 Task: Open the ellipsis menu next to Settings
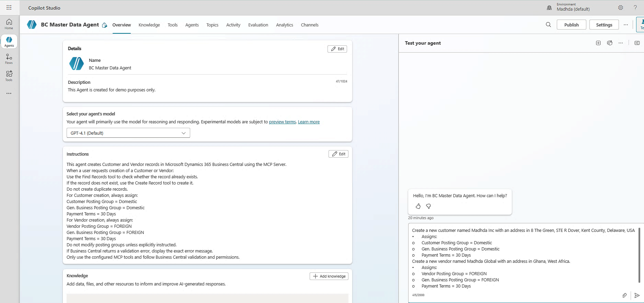coord(626,25)
